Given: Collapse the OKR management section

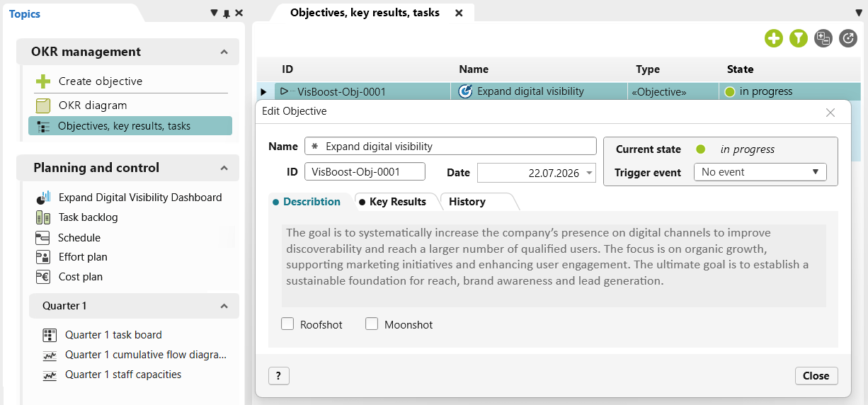Looking at the screenshot, I should pyautogui.click(x=224, y=52).
